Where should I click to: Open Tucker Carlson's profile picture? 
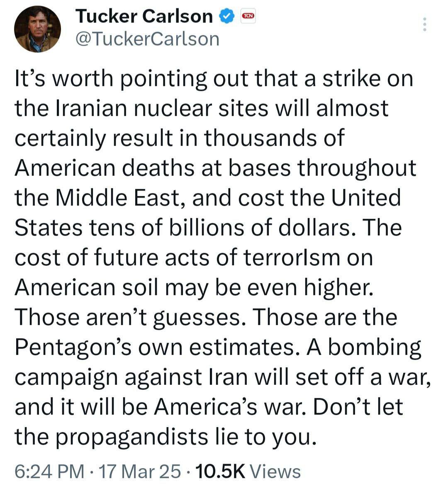tap(37, 29)
